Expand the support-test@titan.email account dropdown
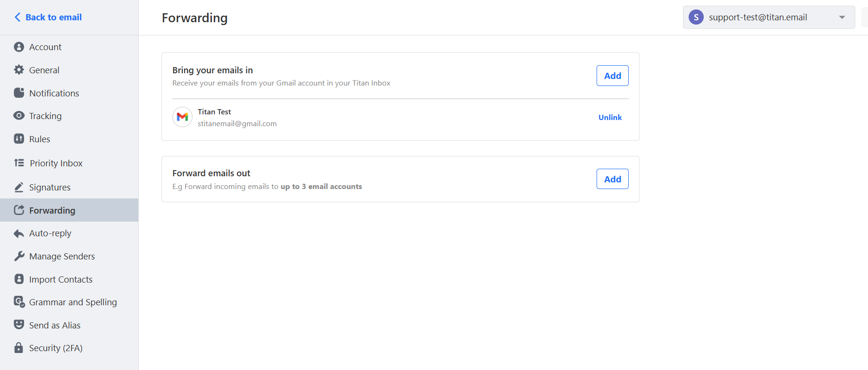This screenshot has width=868, height=370. [x=842, y=17]
